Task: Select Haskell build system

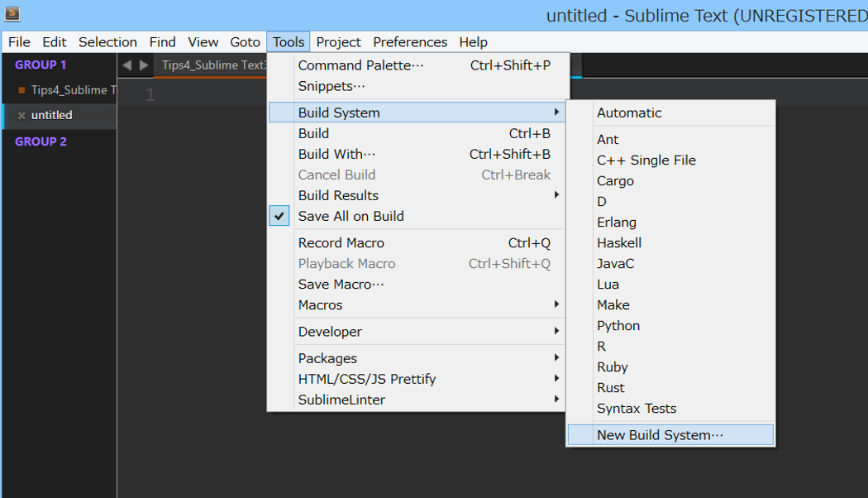Action: point(670,242)
